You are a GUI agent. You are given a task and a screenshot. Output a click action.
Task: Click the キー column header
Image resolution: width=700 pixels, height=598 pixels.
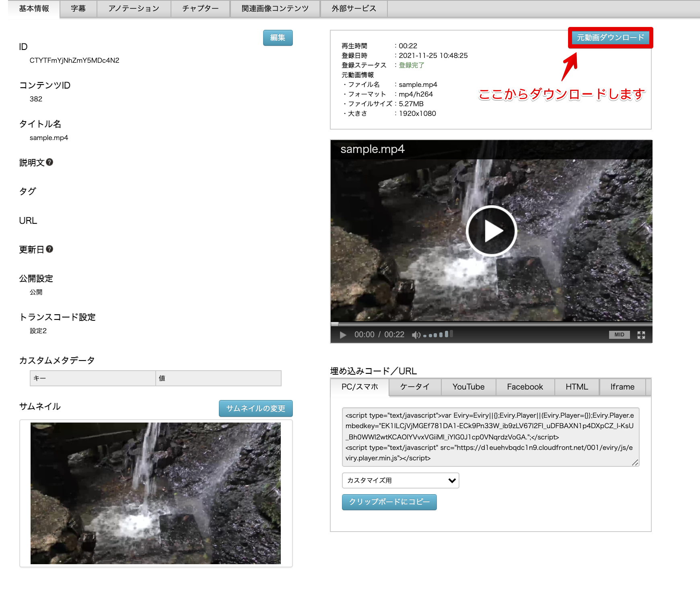point(93,378)
